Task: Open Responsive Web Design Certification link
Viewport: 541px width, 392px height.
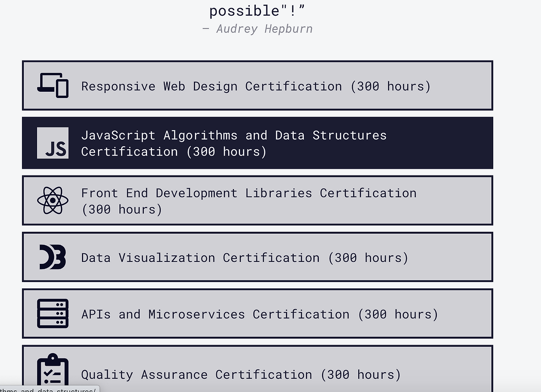Action: click(257, 85)
